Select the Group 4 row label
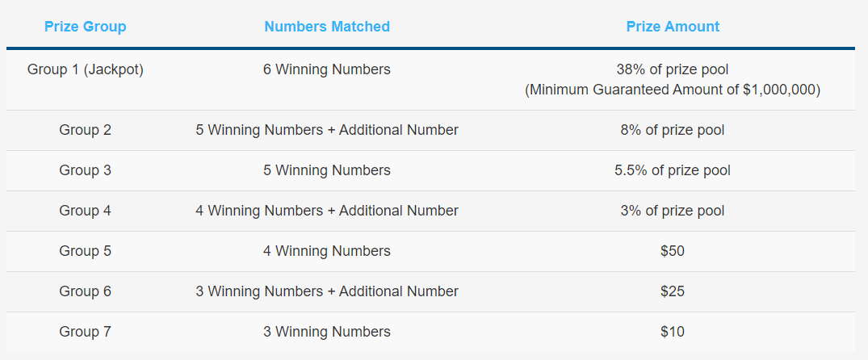 pyautogui.click(x=85, y=211)
